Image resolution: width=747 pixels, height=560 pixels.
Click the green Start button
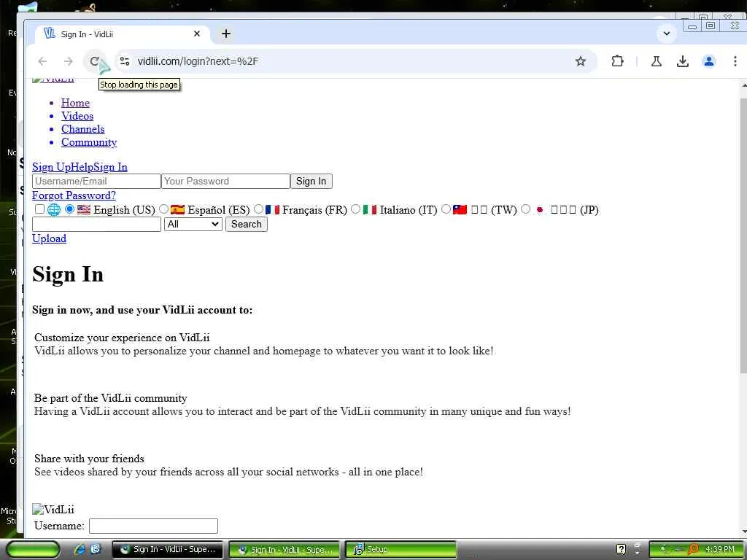[33, 550]
